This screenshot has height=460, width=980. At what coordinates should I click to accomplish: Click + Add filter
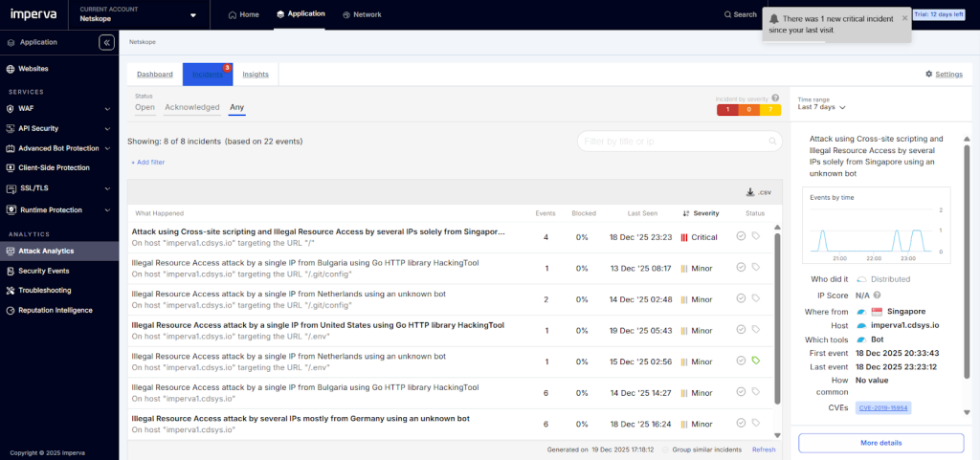pyautogui.click(x=147, y=163)
